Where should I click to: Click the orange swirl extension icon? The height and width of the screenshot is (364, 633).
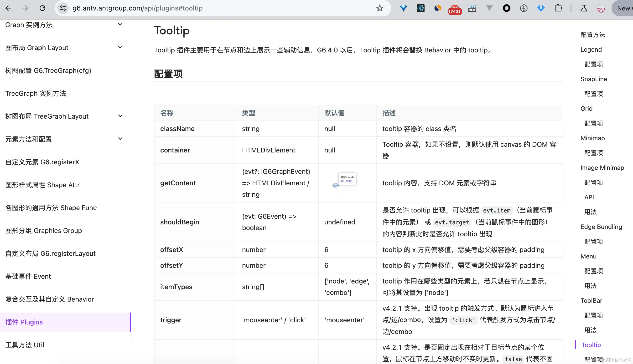point(437,8)
